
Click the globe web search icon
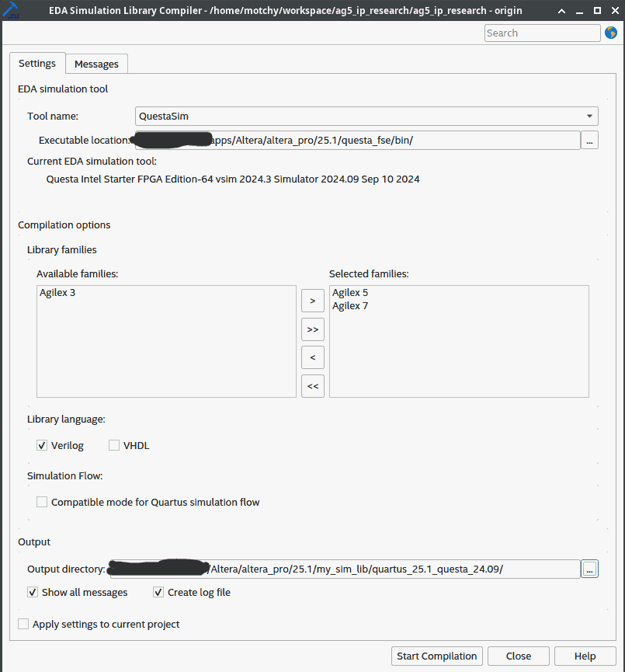(611, 33)
